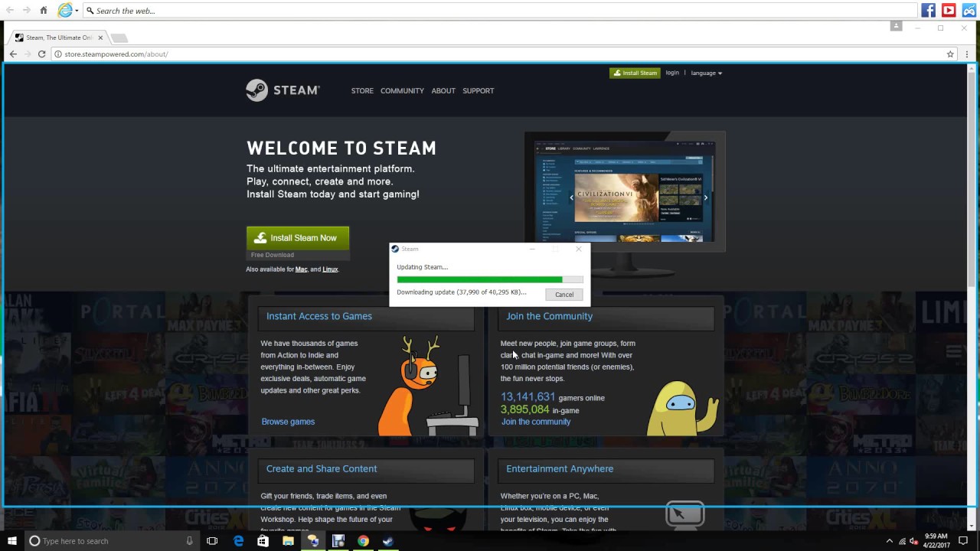980x551 pixels.
Task: Minimize the Steam updater dialog
Action: 533,249
